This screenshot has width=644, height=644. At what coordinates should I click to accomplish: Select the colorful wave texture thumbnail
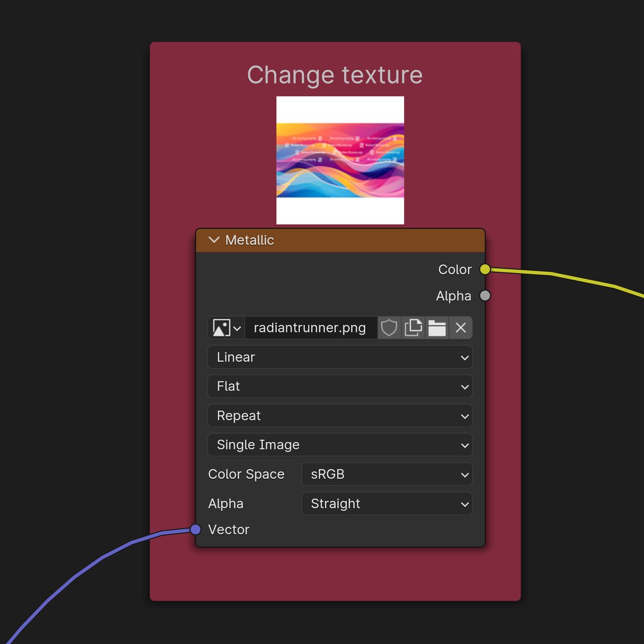[340, 160]
